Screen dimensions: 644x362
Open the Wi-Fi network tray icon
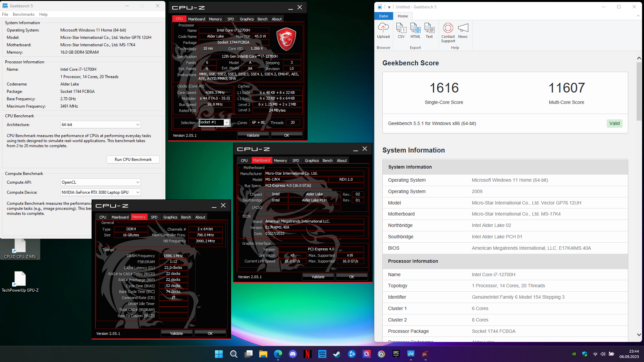(595, 354)
